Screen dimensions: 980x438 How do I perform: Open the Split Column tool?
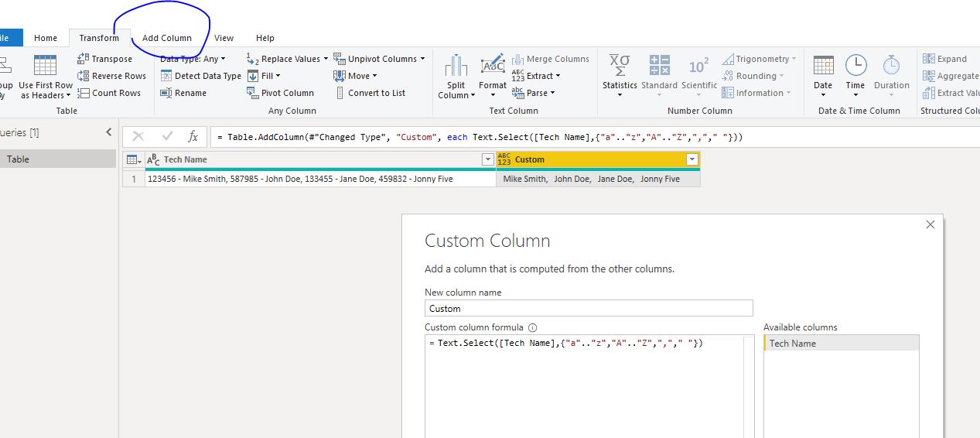tap(456, 77)
